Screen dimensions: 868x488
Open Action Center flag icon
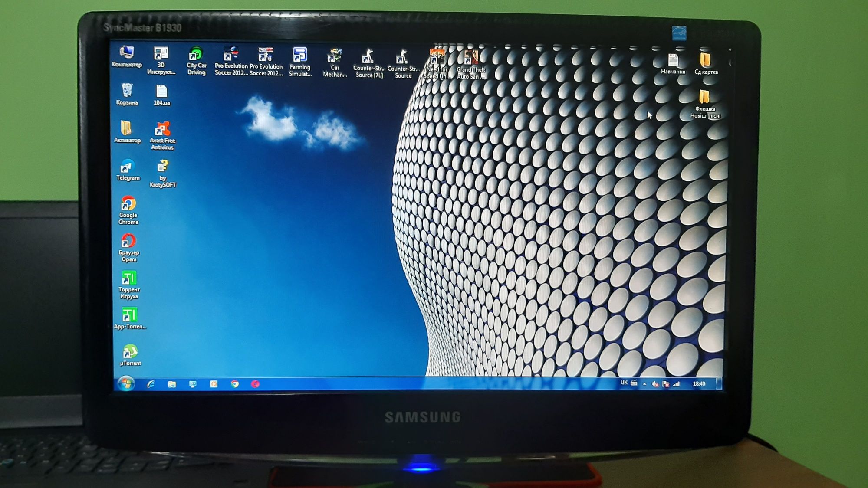pyautogui.click(x=666, y=384)
